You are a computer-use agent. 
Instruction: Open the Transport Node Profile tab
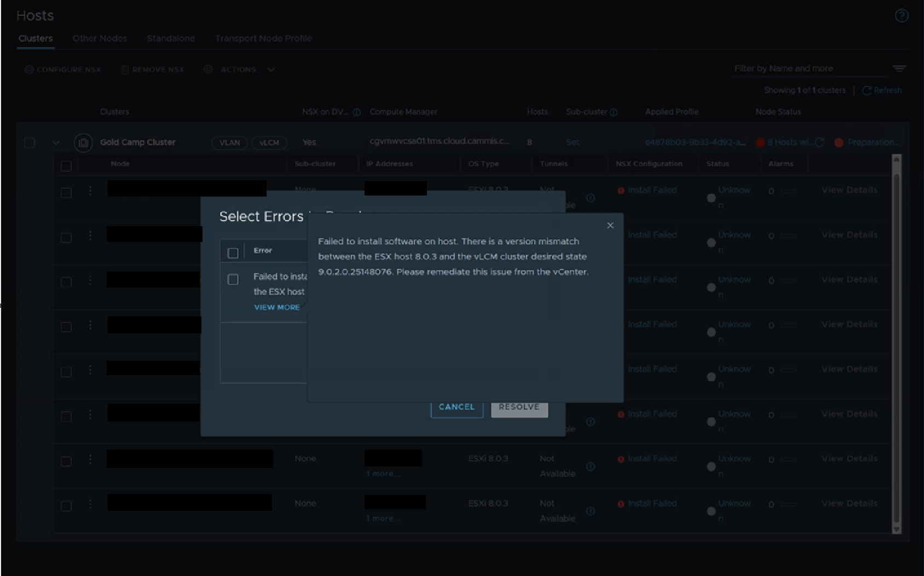tap(263, 38)
